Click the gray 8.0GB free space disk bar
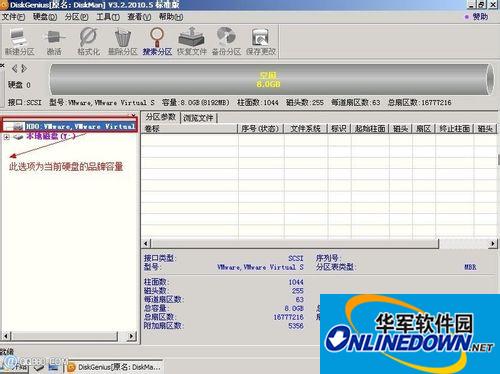The image size is (500, 374). pyautogui.click(x=272, y=80)
